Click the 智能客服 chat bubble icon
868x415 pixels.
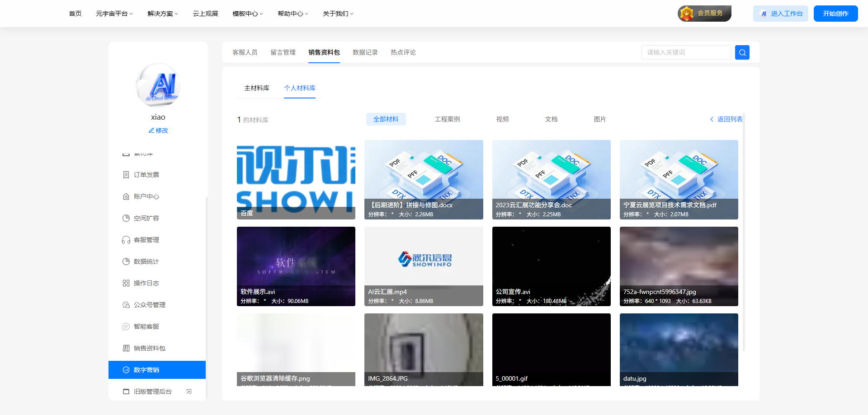(126, 326)
